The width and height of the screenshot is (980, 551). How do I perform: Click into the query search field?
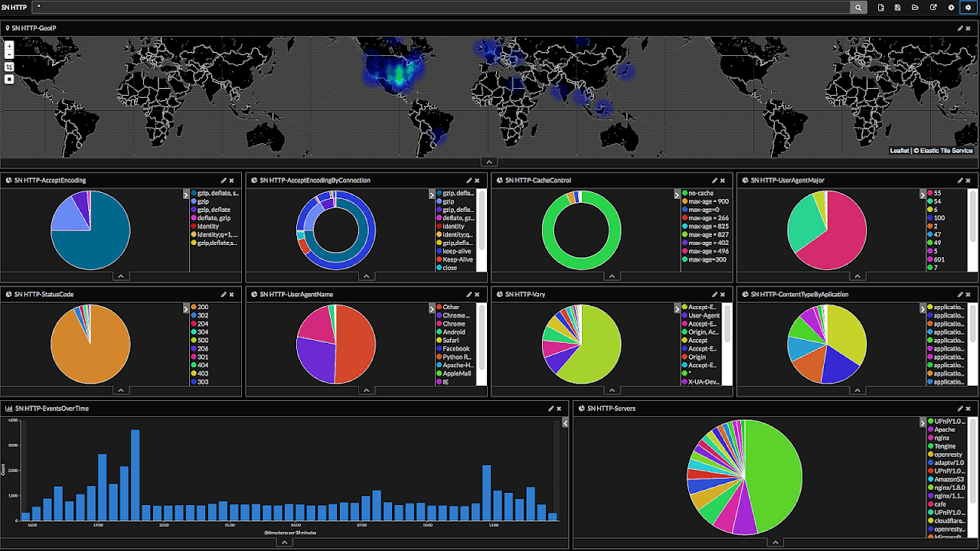point(441,7)
